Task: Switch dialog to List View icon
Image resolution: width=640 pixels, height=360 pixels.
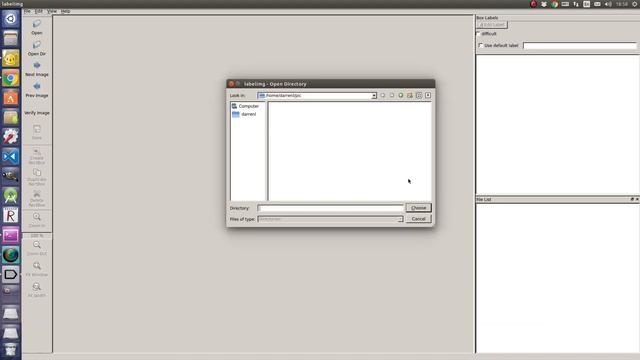Action: click(419, 95)
